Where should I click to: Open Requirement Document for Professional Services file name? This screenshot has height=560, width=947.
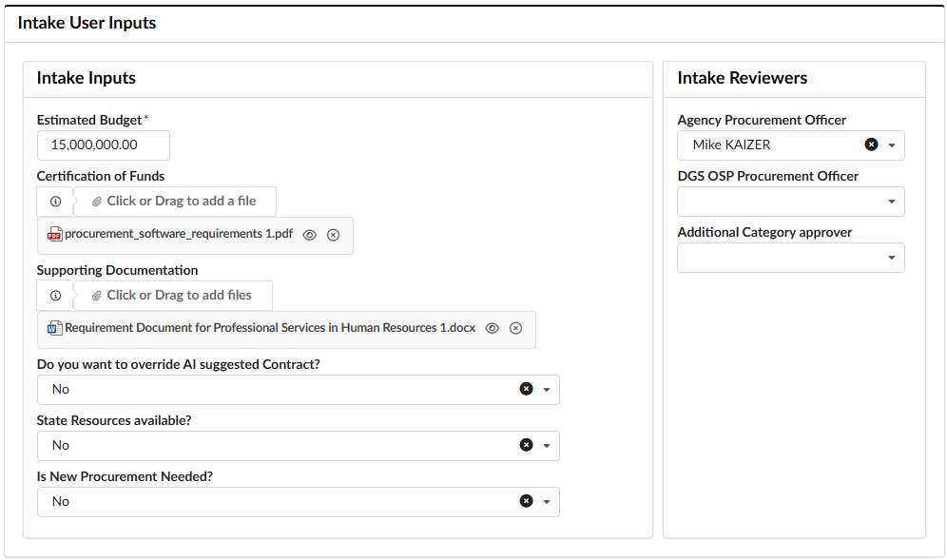(x=270, y=328)
